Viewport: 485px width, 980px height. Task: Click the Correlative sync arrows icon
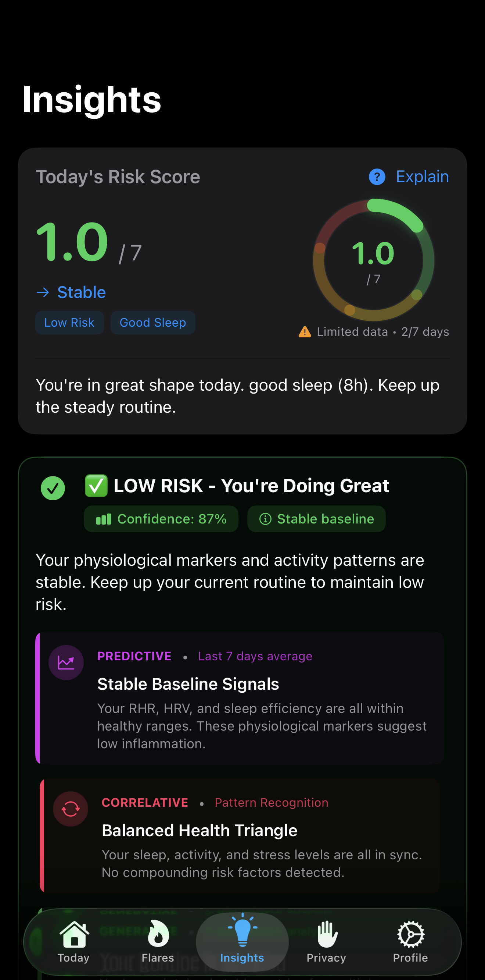click(x=70, y=809)
